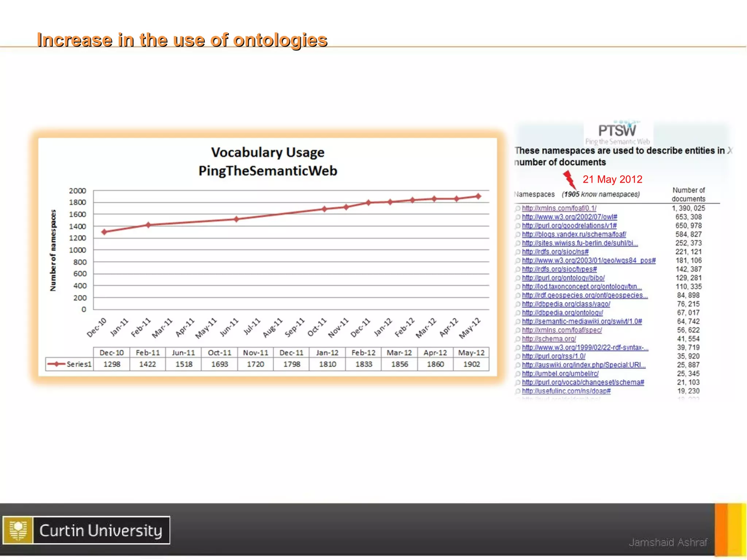Click the geo/wgs84_pos# namespace link
Image resolution: width=747 pixels, height=560 pixels.
(589, 261)
